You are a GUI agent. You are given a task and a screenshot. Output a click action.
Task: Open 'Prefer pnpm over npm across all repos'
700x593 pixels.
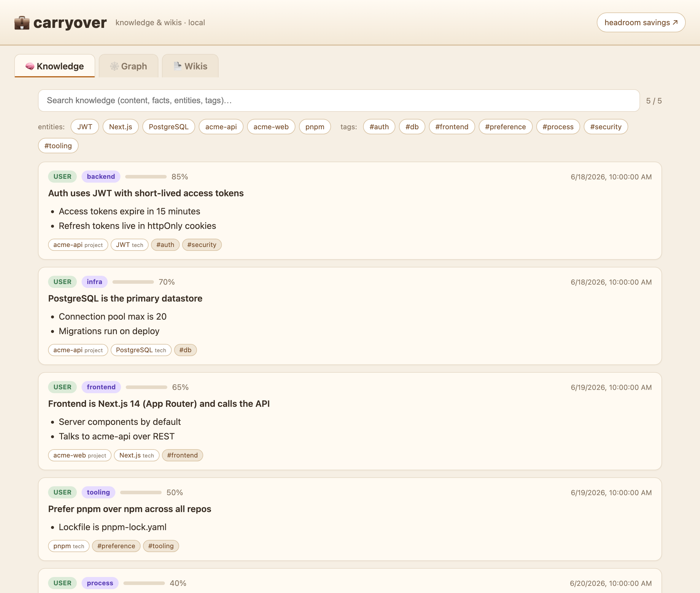click(x=130, y=509)
